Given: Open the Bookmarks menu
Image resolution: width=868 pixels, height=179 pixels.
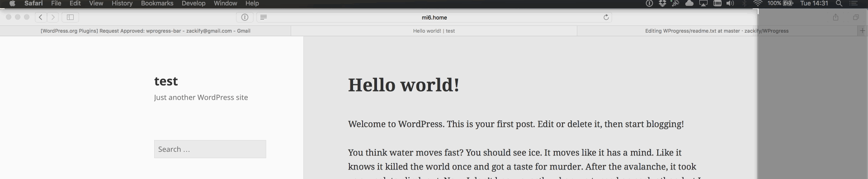Looking at the screenshot, I should (157, 3).
